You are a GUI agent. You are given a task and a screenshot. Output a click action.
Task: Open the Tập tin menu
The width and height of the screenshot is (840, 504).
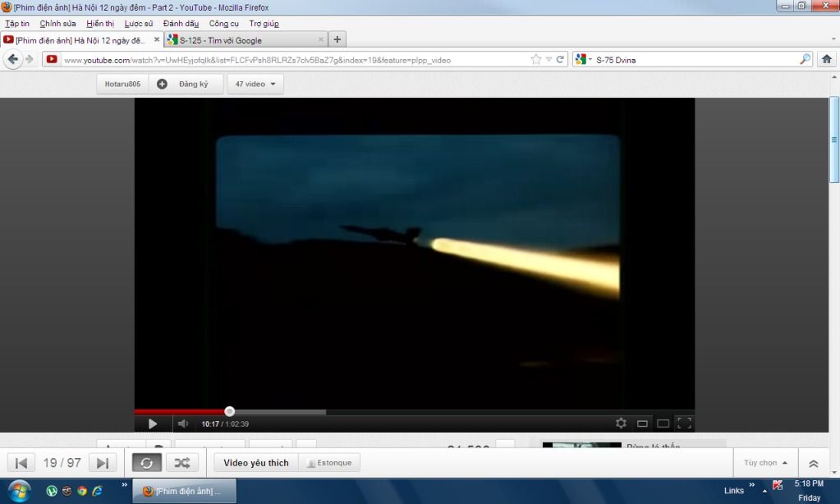[x=17, y=24]
